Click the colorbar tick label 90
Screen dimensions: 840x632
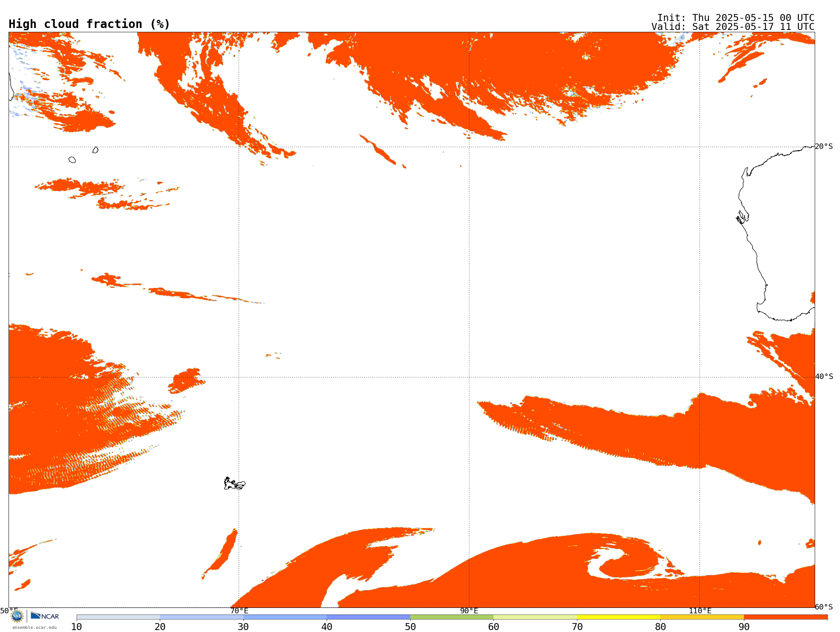[x=744, y=627]
